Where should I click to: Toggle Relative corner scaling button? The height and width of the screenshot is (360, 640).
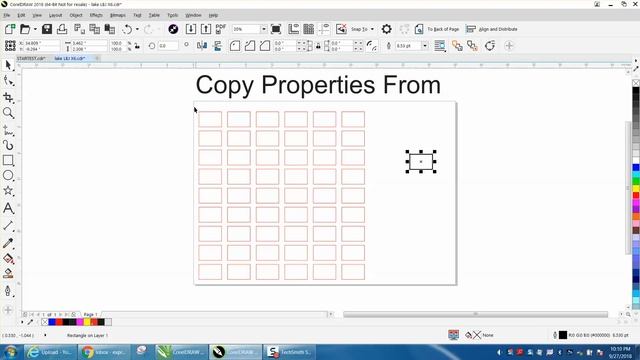(371, 46)
